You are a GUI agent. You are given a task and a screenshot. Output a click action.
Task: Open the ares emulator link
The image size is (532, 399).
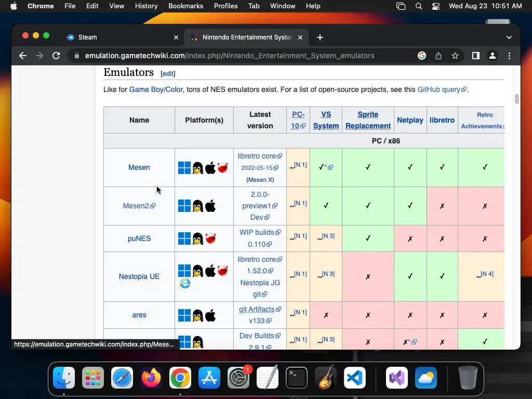(139, 315)
